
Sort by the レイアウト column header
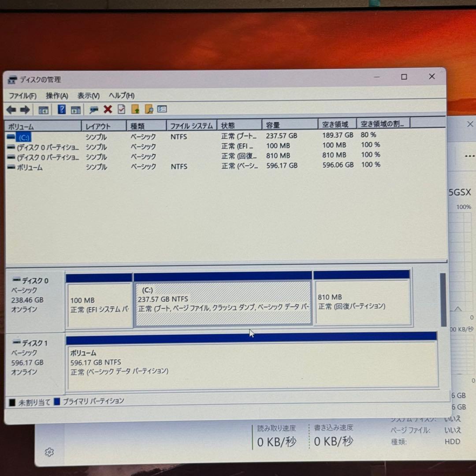tap(104, 126)
